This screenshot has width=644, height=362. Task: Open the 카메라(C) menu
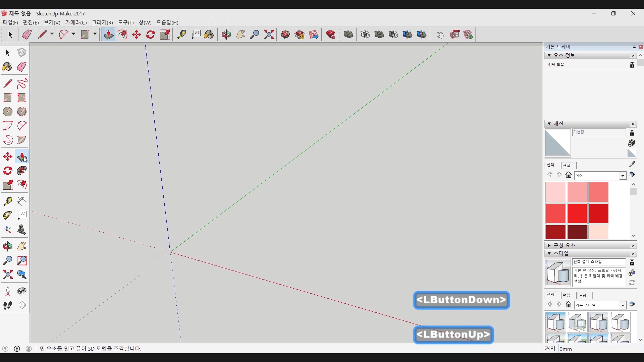pos(76,22)
